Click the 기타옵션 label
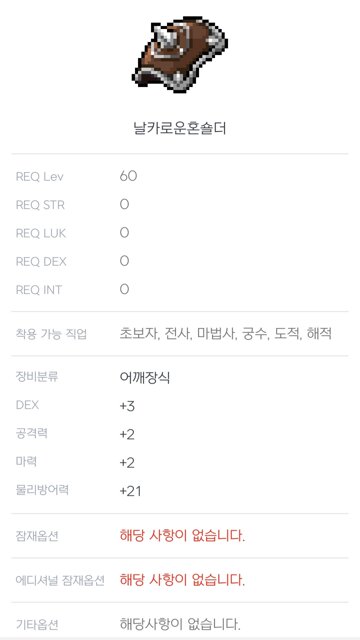Viewport: 360px width, 640px height. (x=37, y=624)
